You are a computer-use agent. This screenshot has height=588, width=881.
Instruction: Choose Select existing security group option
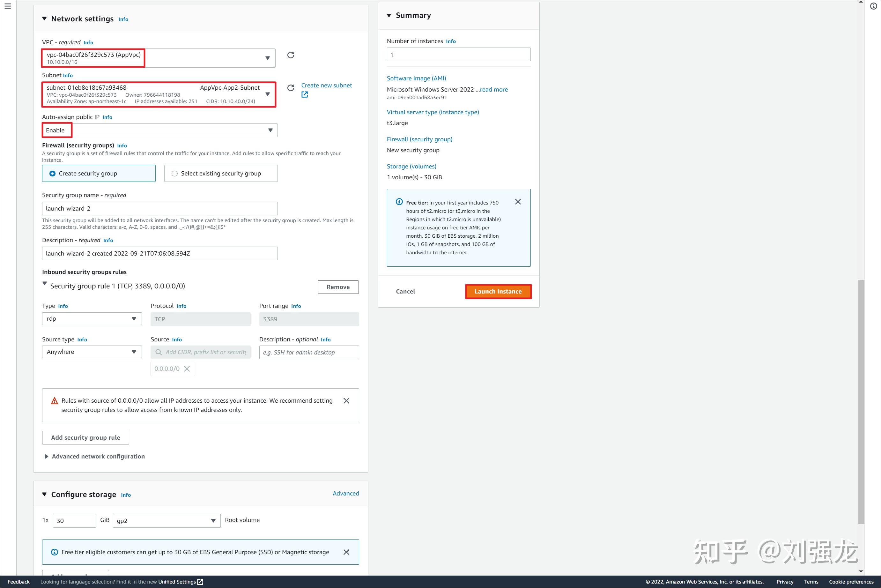174,173
